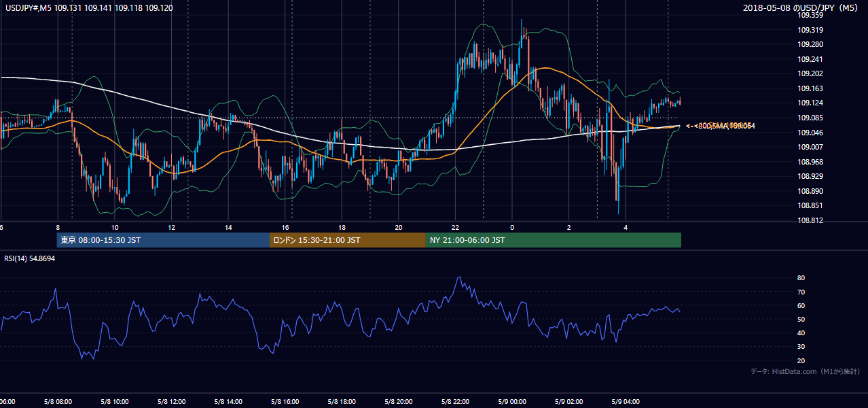Click price axis label 108.812

(811, 220)
